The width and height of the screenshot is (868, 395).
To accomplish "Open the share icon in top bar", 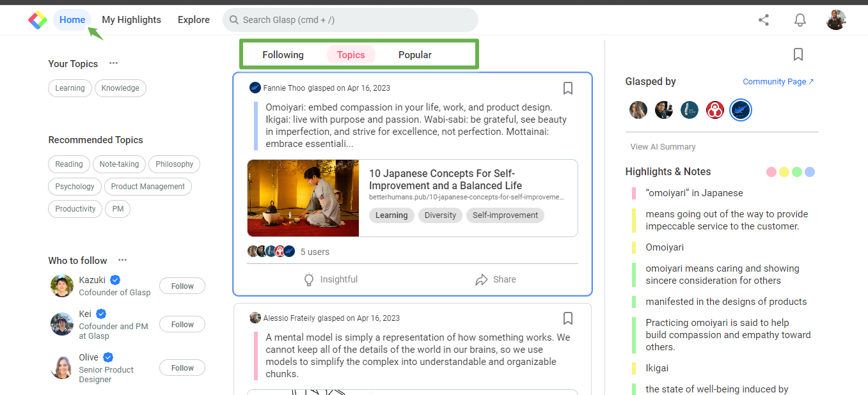I will (x=764, y=20).
